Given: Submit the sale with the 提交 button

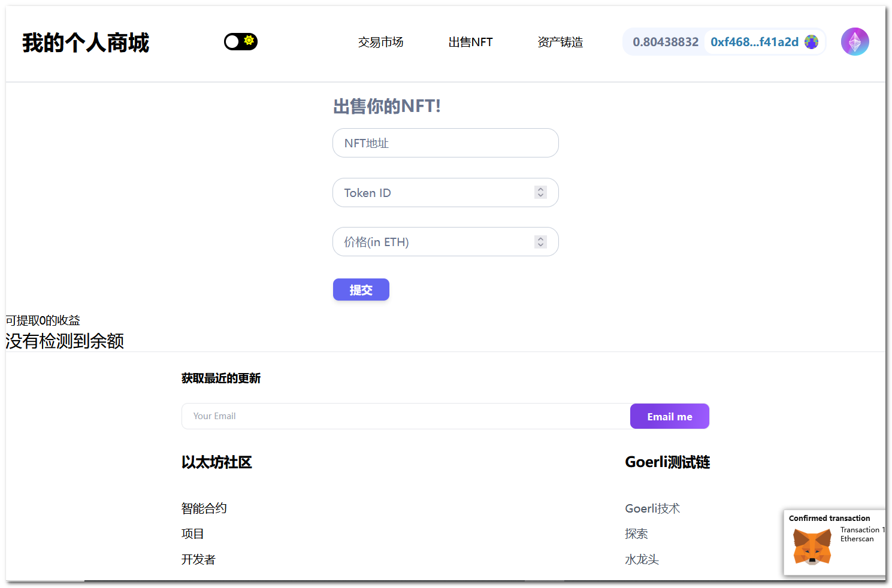Looking at the screenshot, I should pyautogui.click(x=361, y=289).
